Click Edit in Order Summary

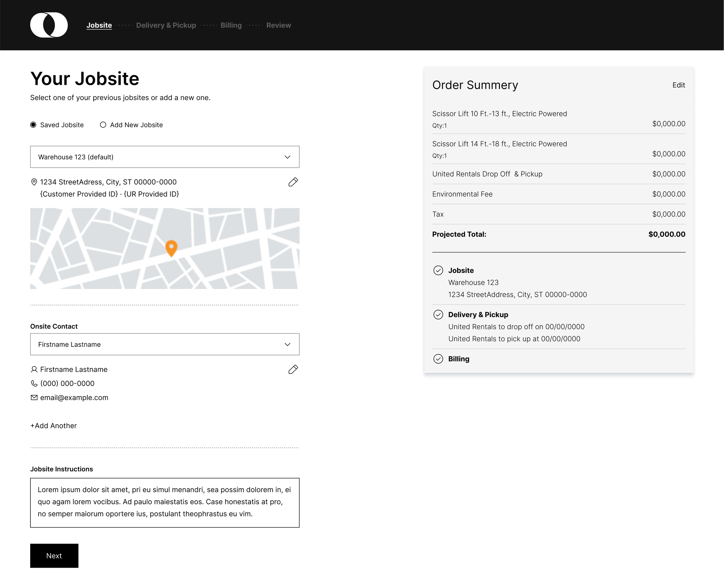point(678,85)
